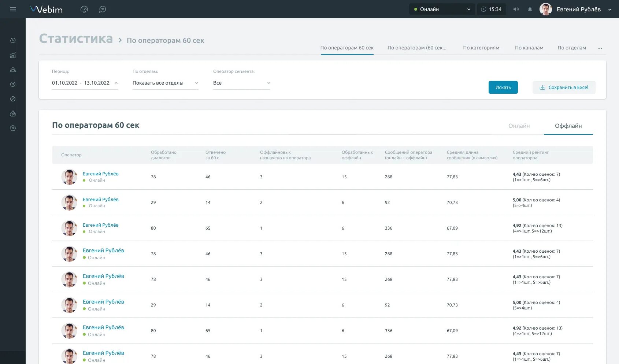Viewport: 619px width, 364px height.
Task: Click the По операторам 60 сек breadcrumb
Action: (166, 41)
